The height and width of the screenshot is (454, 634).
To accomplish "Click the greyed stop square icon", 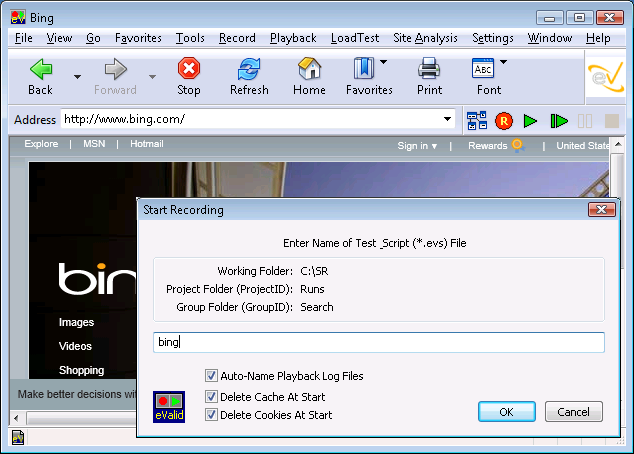I will coord(612,121).
